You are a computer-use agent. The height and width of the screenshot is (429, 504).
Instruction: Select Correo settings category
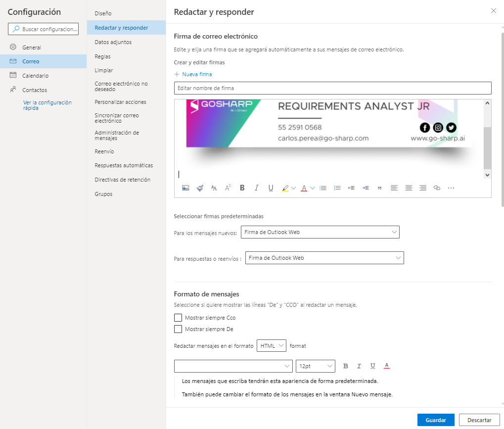pyautogui.click(x=43, y=61)
